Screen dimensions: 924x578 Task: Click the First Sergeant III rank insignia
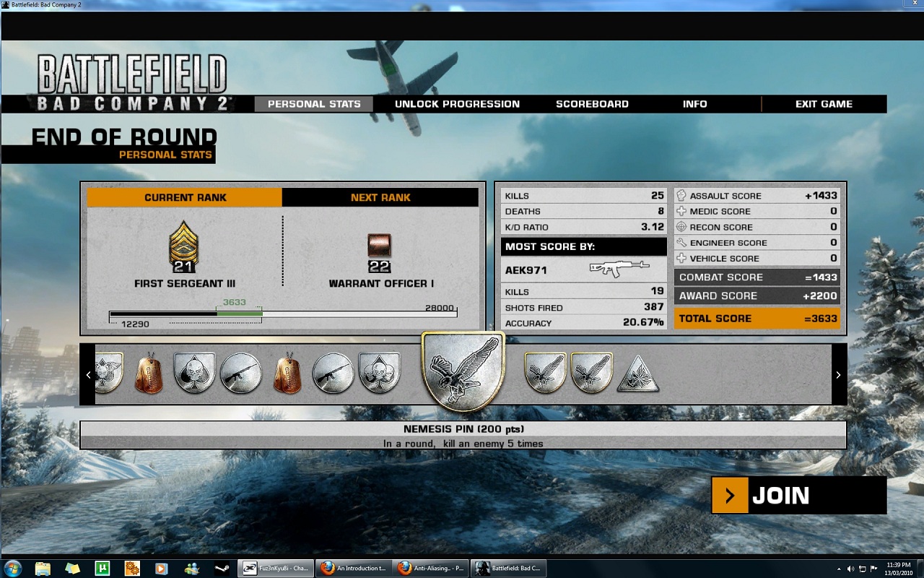pos(184,247)
